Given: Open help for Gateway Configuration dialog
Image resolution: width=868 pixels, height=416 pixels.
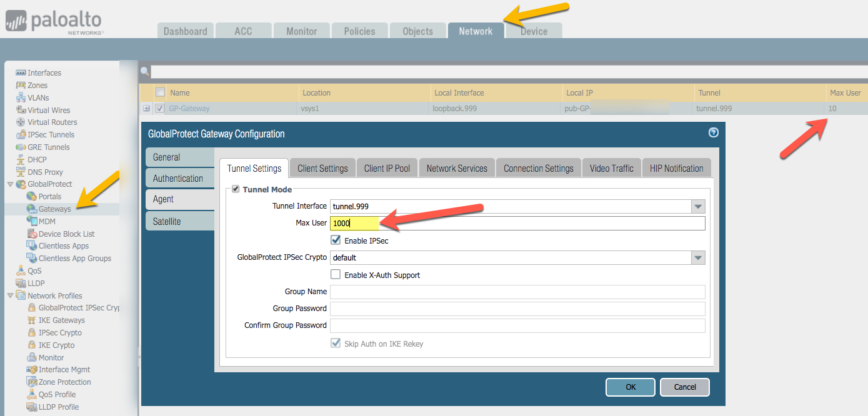Looking at the screenshot, I should (713, 133).
